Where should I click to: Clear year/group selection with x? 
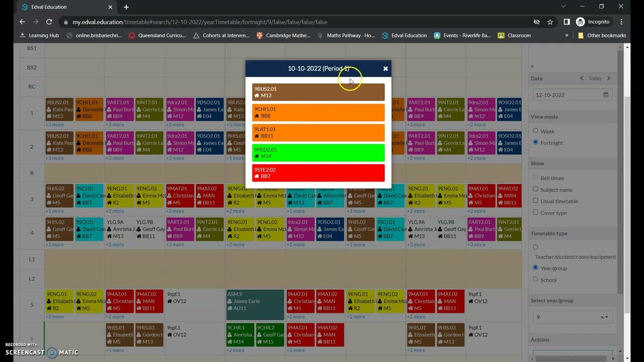pos(602,317)
